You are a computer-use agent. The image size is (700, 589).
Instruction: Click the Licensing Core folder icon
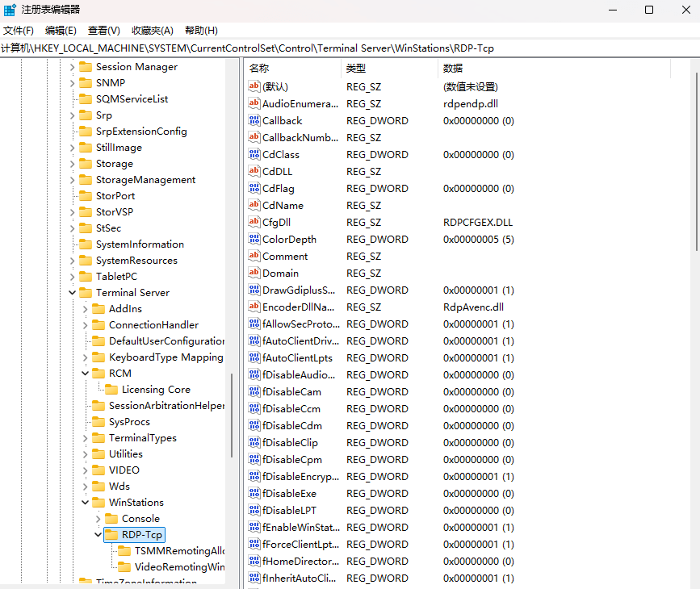pyautogui.click(x=111, y=390)
